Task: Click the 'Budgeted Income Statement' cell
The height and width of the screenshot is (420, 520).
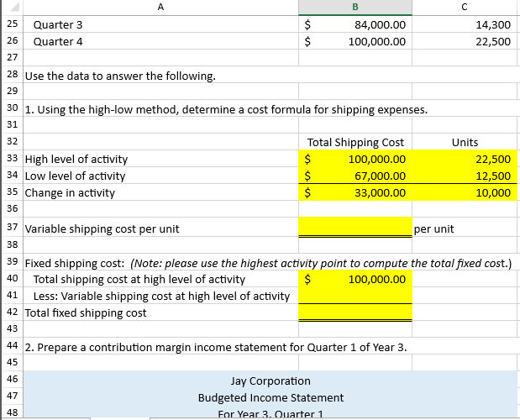Action: (x=271, y=397)
